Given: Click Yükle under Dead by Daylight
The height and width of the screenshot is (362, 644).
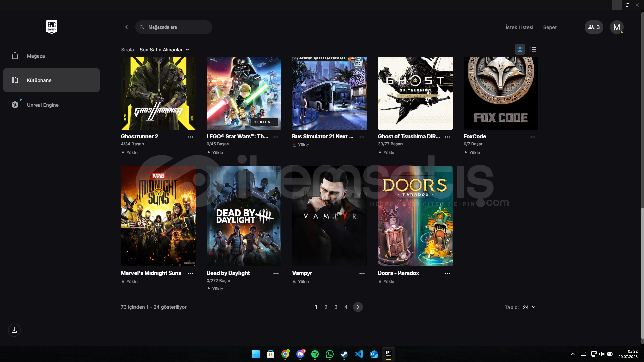Looking at the screenshot, I should point(215,289).
